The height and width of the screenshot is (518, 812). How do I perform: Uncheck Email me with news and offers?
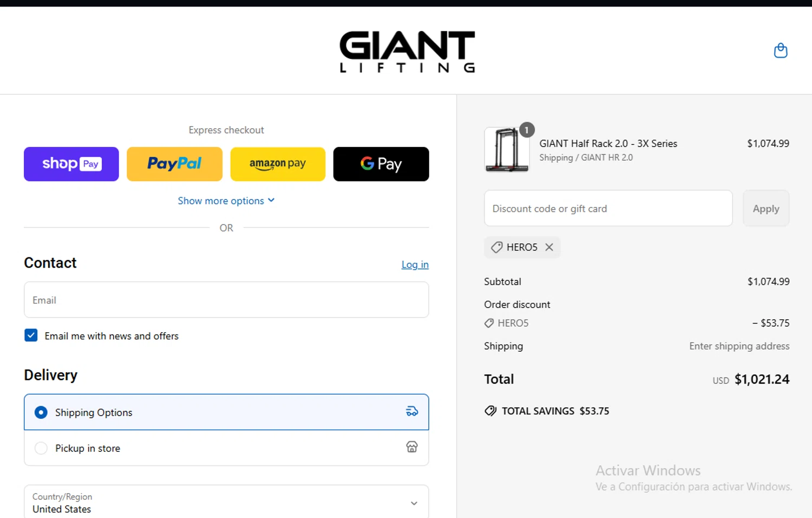[x=31, y=335]
